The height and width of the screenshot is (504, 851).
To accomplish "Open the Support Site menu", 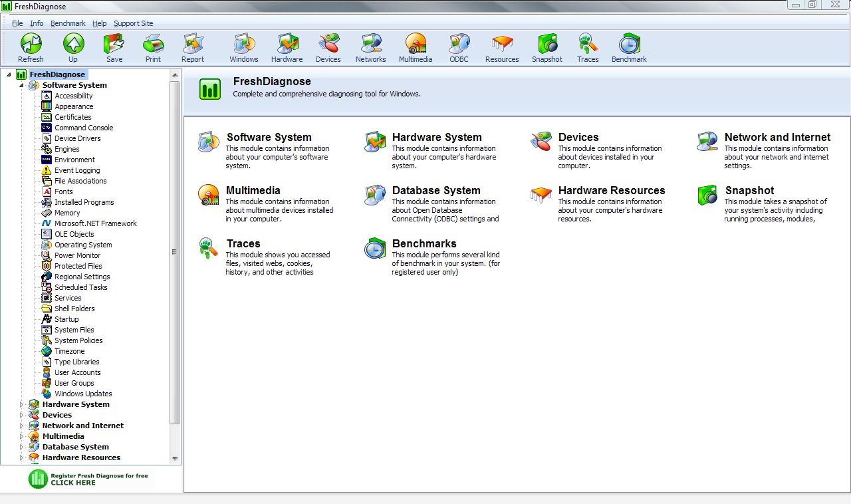I will (133, 23).
